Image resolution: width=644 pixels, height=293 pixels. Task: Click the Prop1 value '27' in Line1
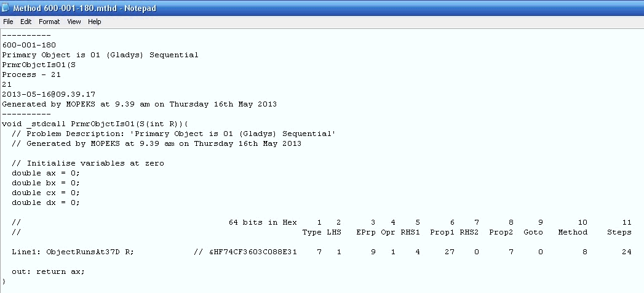click(450, 252)
